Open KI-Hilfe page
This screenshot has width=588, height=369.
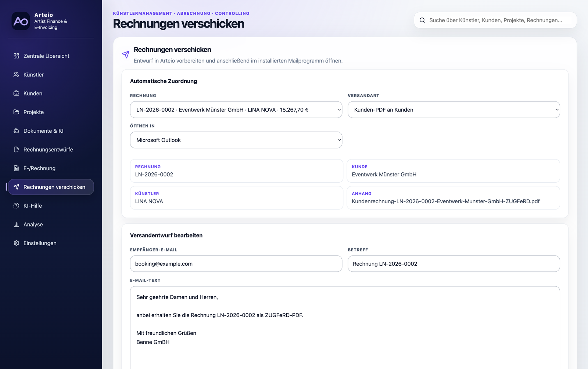tap(51, 206)
